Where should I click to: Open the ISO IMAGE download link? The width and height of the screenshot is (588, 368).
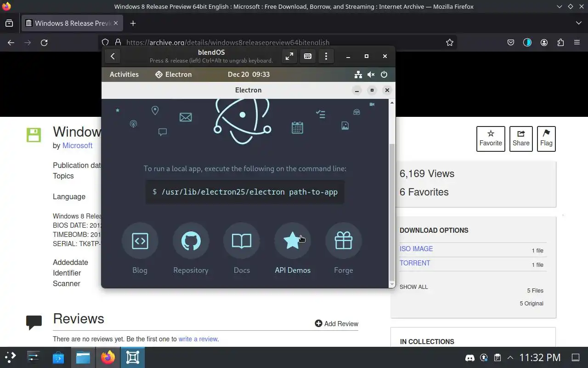click(x=416, y=249)
